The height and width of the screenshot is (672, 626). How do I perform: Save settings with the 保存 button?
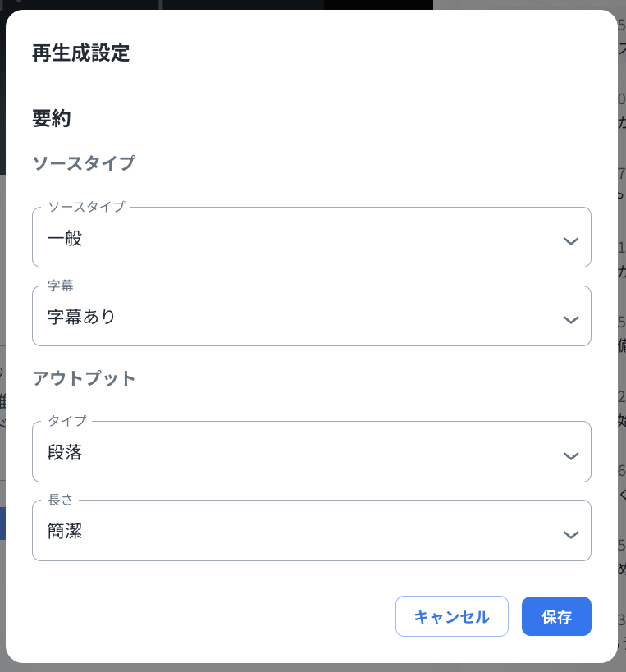(x=556, y=616)
